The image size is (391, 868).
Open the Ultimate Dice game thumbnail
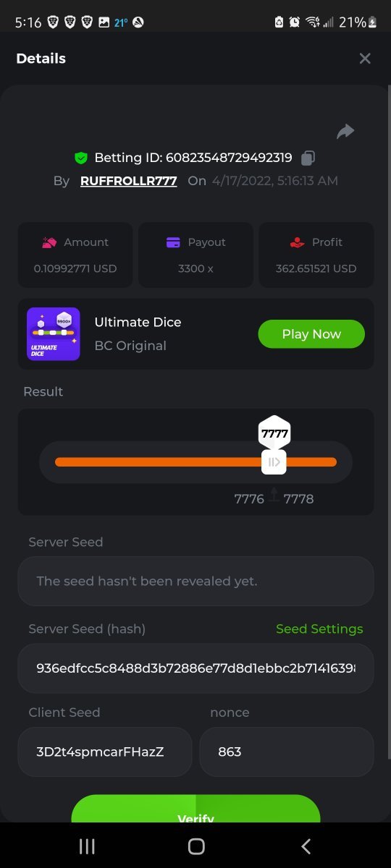[54, 334]
